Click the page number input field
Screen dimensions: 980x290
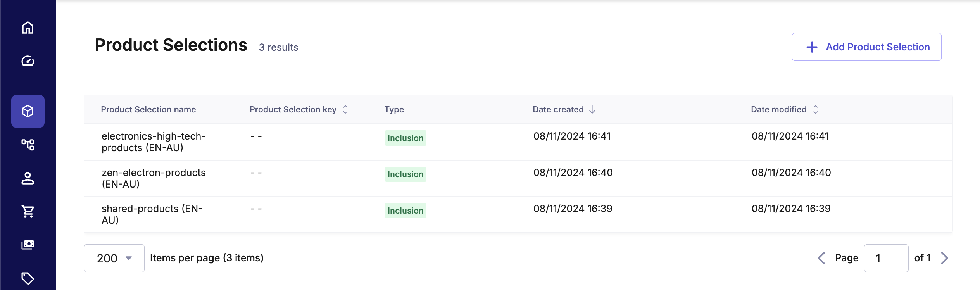pos(886,258)
